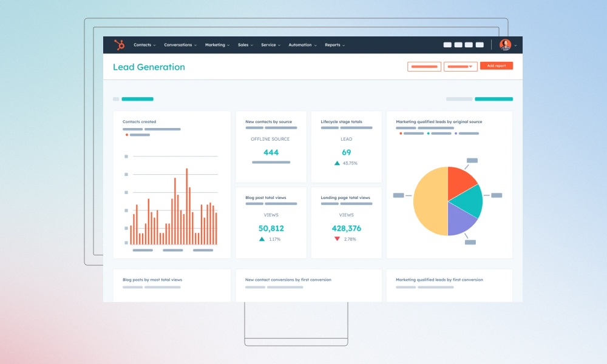Click the leftmost white icon in the header toolbar
Screen dimensions: 607x364
tap(447, 45)
